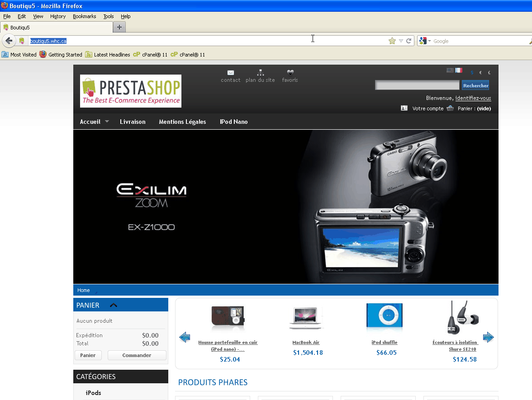Click the identifiez-vous login link
This screenshot has height=400, width=532.
click(x=473, y=98)
